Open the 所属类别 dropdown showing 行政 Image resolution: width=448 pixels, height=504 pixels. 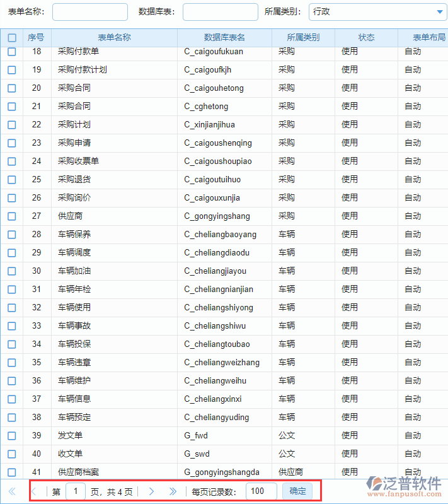click(378, 12)
